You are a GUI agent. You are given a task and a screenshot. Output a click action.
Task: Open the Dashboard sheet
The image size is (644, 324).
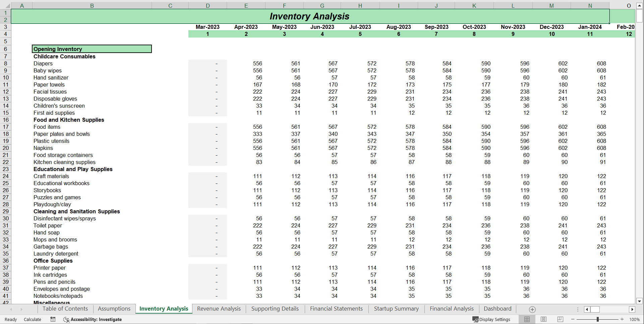pos(497,309)
